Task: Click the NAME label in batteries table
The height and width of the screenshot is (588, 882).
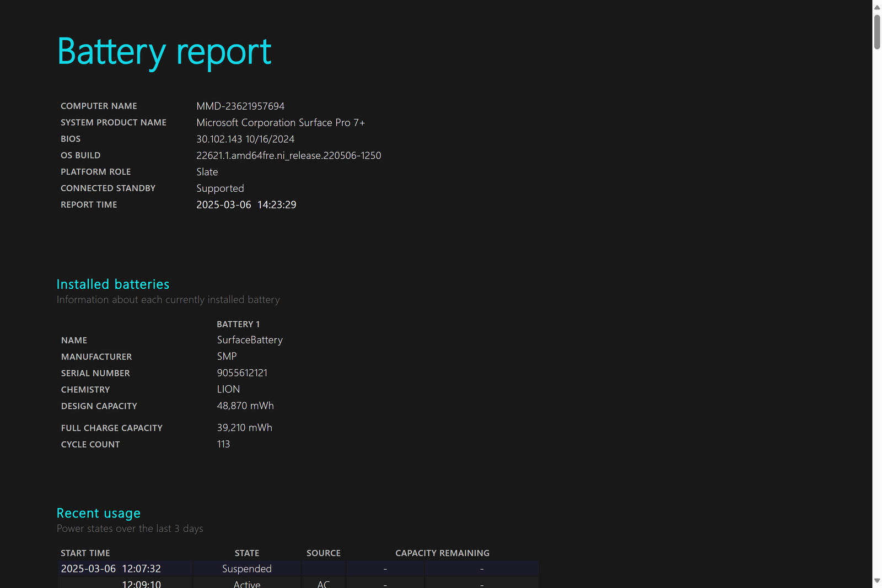Action: 74,341
